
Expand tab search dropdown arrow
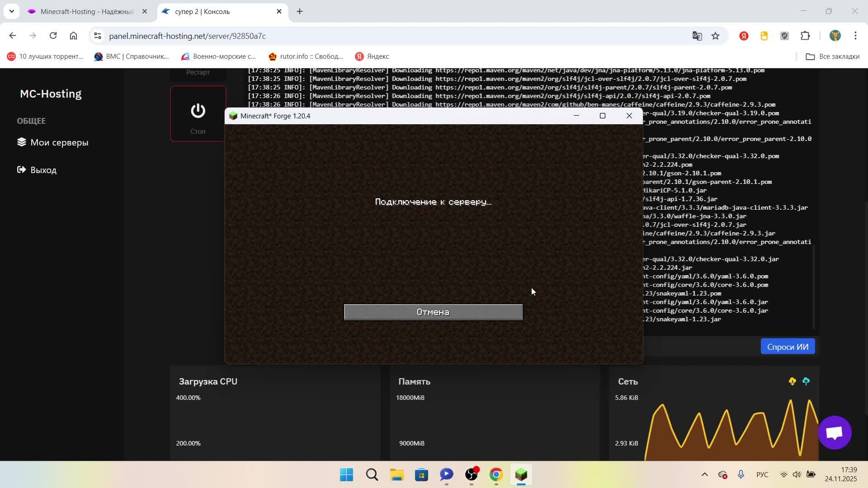click(11, 12)
